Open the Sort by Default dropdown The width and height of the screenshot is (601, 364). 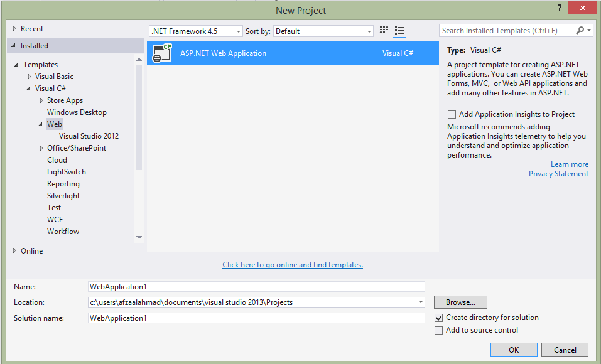tap(323, 31)
